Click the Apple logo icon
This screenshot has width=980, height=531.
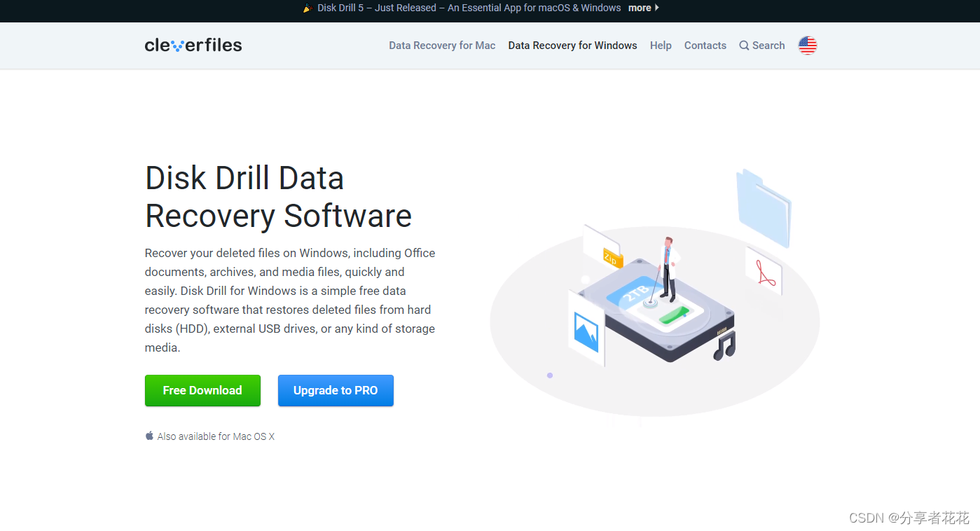[149, 436]
